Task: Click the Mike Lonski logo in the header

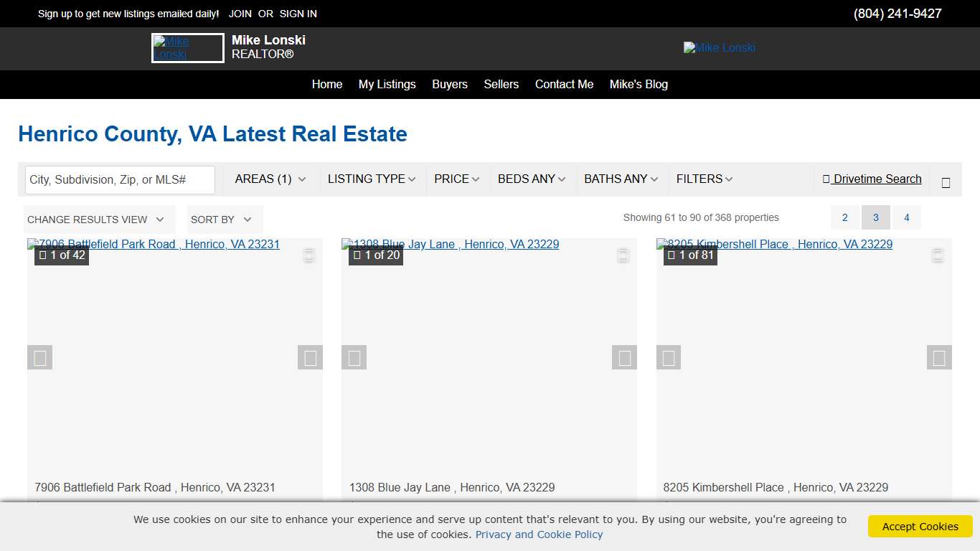Action: pyautogui.click(x=187, y=48)
